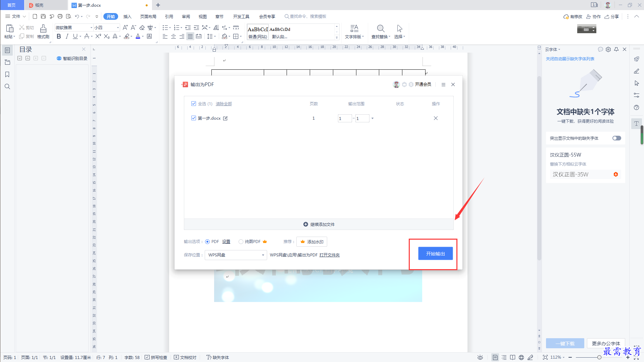Center align the paragraph
644x362 pixels.
pos(174,37)
